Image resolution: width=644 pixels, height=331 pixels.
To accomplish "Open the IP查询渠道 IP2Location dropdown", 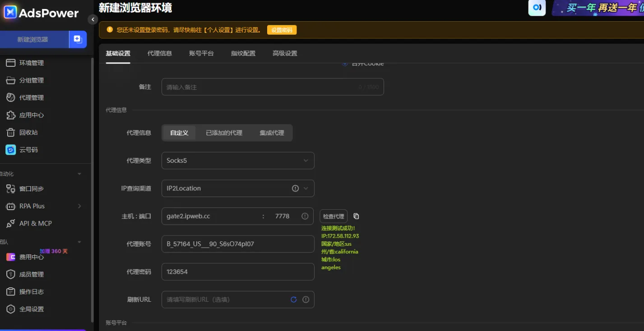I will pos(238,188).
